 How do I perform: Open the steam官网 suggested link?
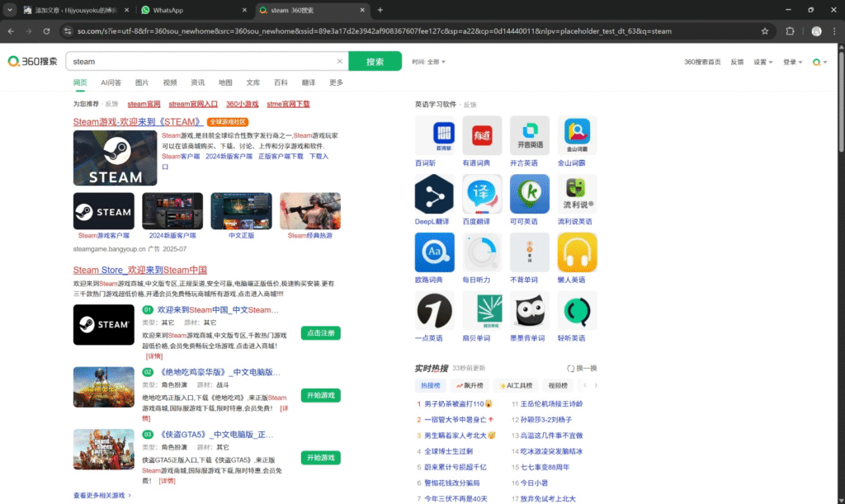[x=144, y=104]
